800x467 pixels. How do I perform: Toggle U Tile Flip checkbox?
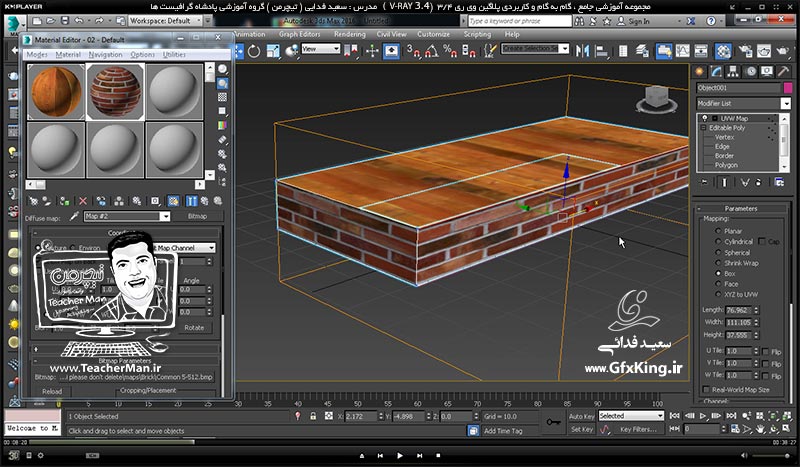click(x=765, y=352)
